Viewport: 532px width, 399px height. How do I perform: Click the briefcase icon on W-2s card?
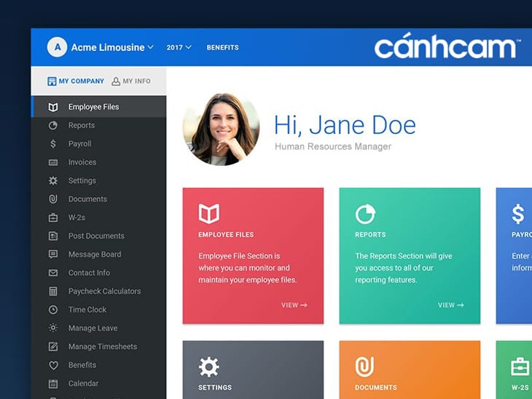click(520, 367)
